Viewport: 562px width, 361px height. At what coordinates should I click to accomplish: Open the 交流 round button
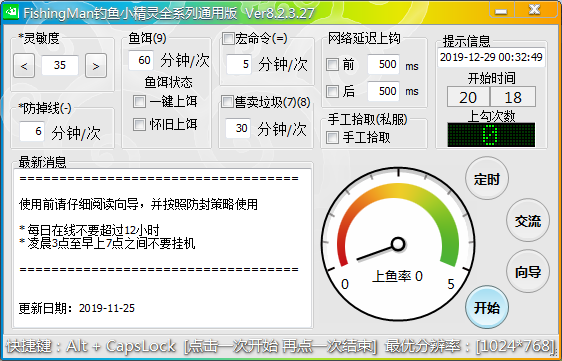pos(528,220)
